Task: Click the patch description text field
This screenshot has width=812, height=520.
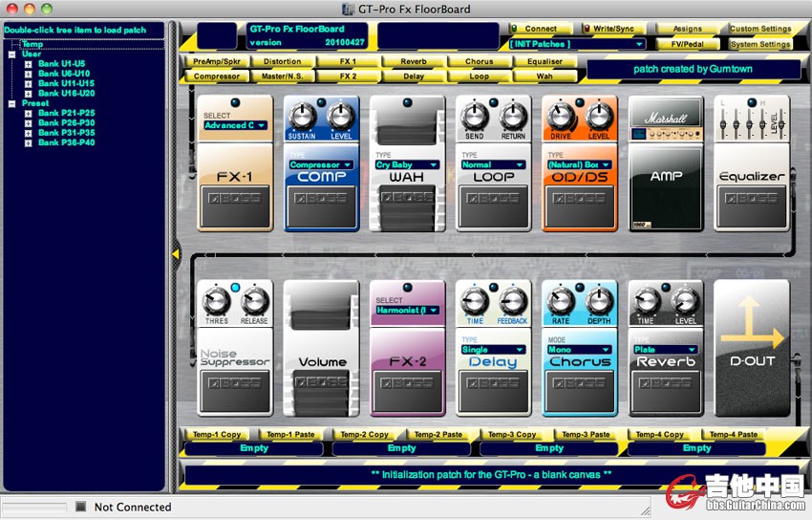Action: tap(492, 474)
